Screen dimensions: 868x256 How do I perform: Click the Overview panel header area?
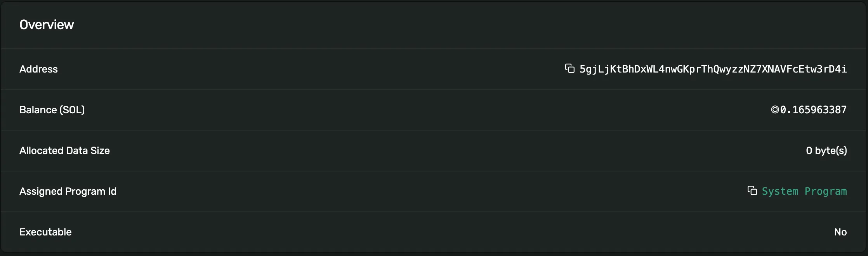click(x=47, y=24)
